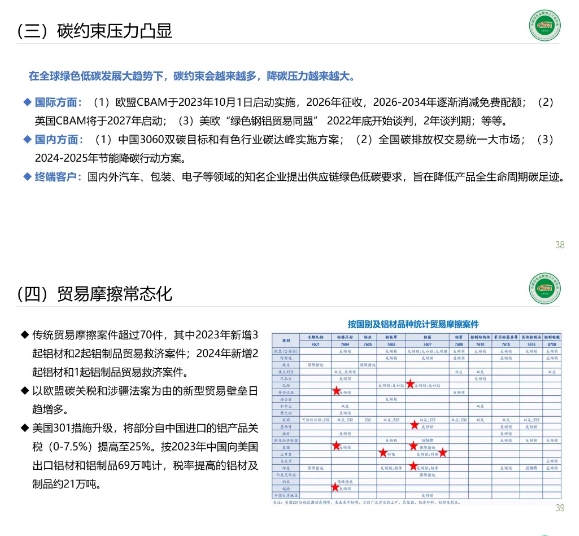Click the blue label 国内方面
The image size is (579, 536).
pyautogui.click(x=57, y=140)
